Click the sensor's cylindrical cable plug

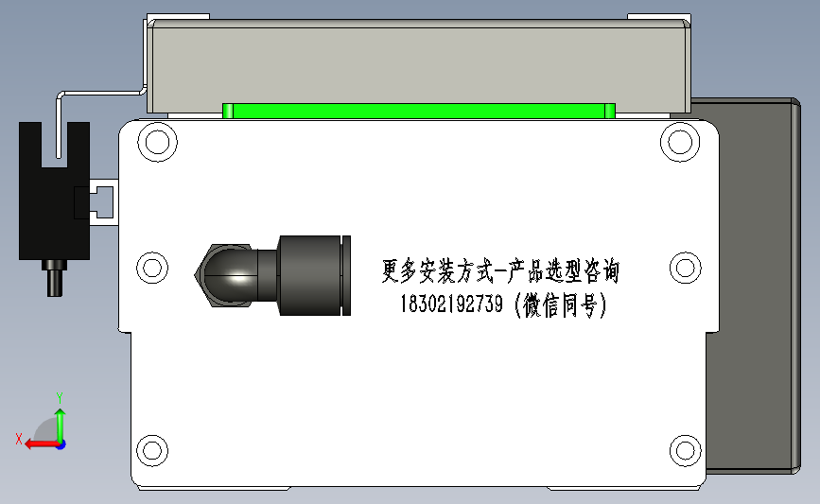(x=55, y=278)
